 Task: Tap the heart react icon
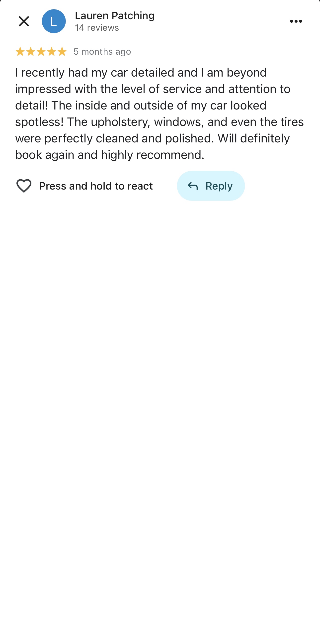pyautogui.click(x=24, y=186)
